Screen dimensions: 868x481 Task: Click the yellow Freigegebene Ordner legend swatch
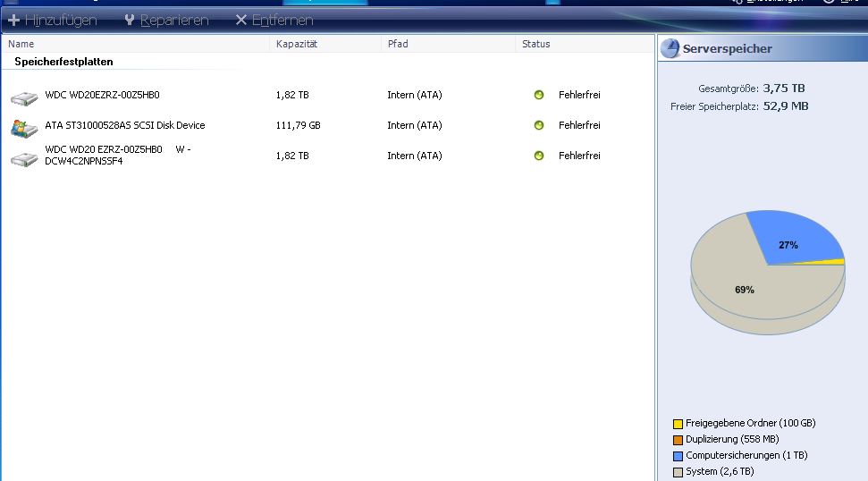(x=678, y=424)
